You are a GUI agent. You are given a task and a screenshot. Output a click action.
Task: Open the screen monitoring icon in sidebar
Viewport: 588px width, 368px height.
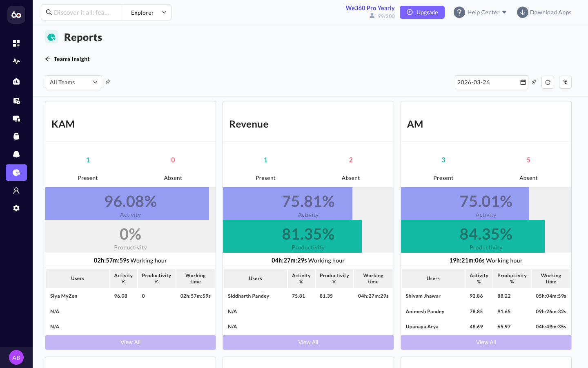[16, 119]
